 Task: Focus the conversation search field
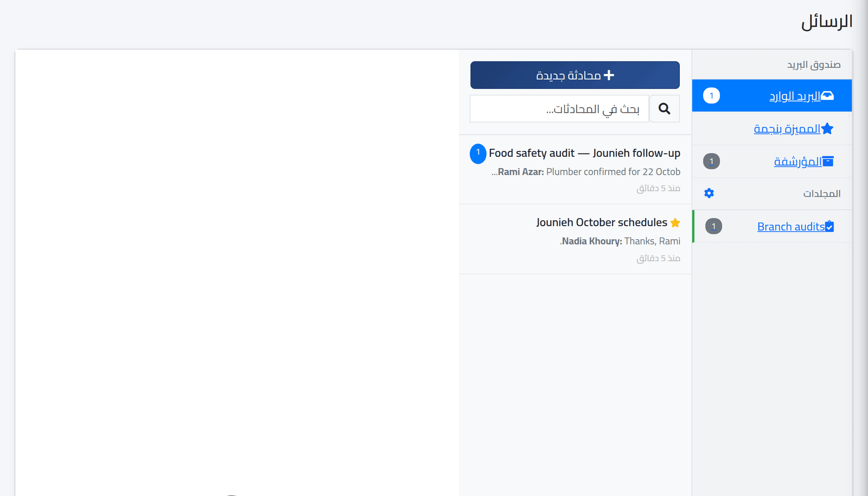point(559,109)
